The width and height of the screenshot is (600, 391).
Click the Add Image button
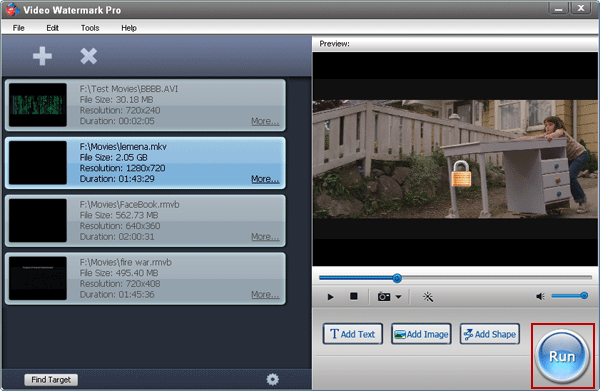pos(421,334)
